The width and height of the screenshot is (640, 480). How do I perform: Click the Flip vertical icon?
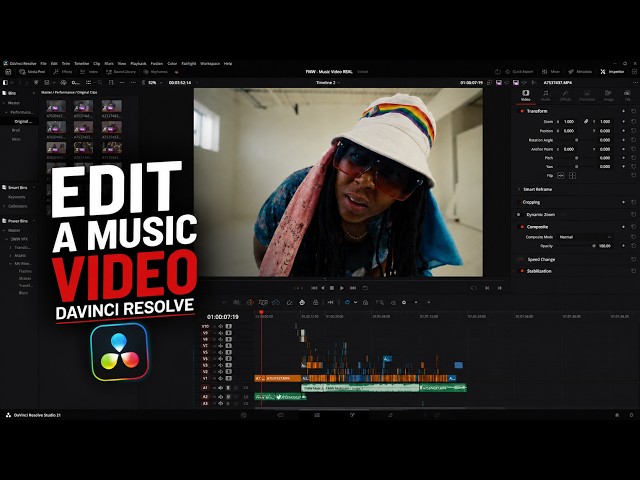point(572,176)
